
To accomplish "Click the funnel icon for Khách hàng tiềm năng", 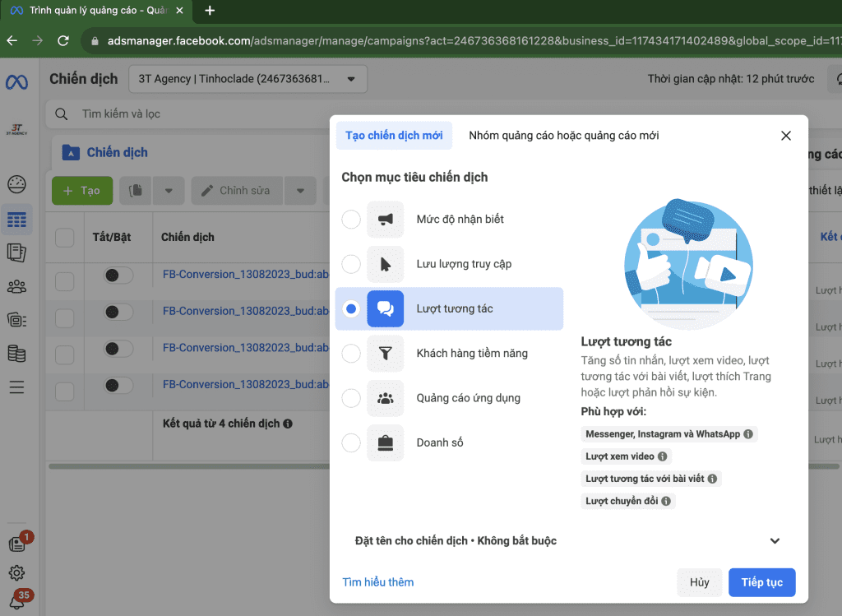I will [x=385, y=354].
